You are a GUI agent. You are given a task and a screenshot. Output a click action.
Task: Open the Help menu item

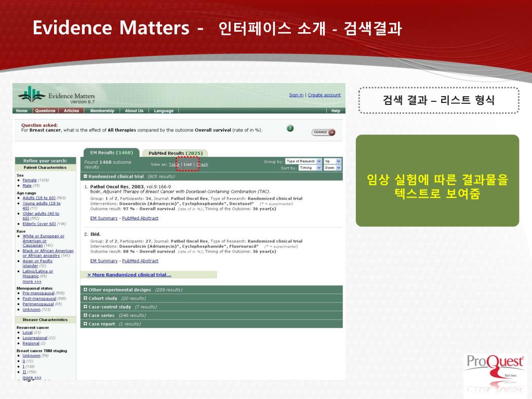(336, 111)
